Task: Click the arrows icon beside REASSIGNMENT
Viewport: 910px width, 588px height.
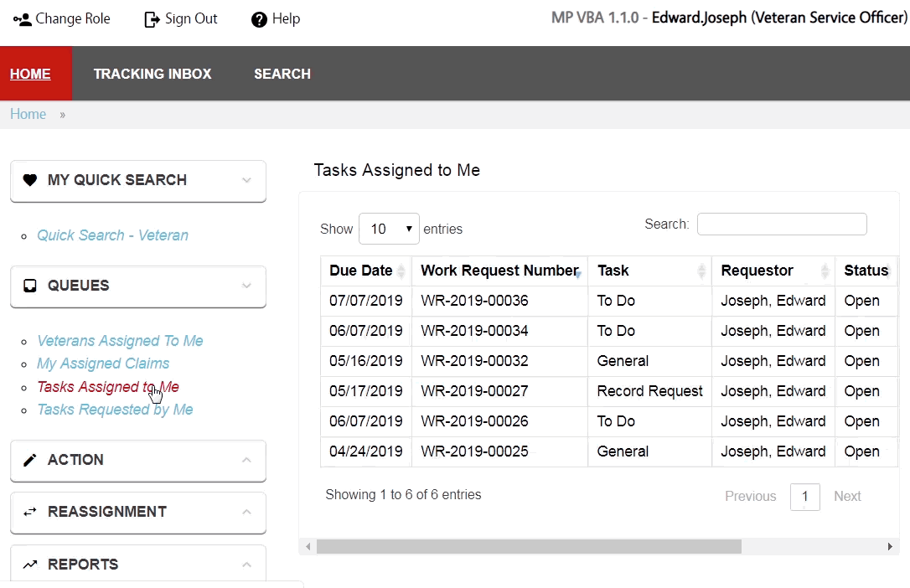Action: tap(30, 511)
